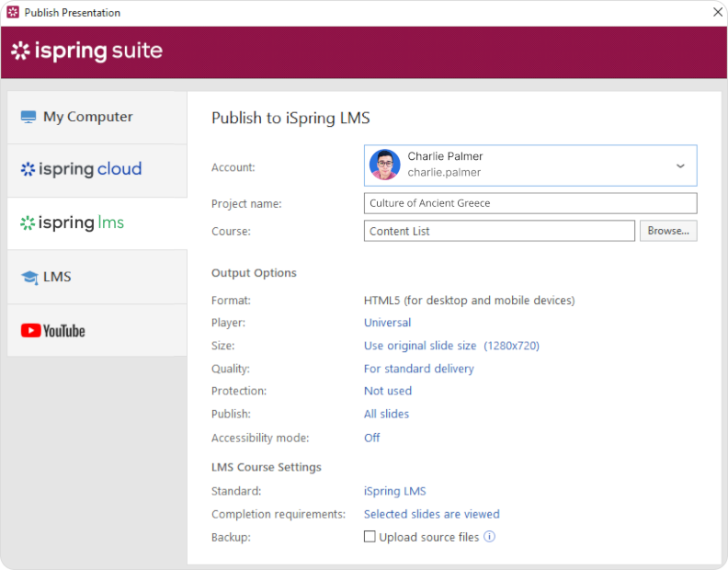728x570 pixels.
Task: Select the iSpring LMS tab
Action: [97, 223]
